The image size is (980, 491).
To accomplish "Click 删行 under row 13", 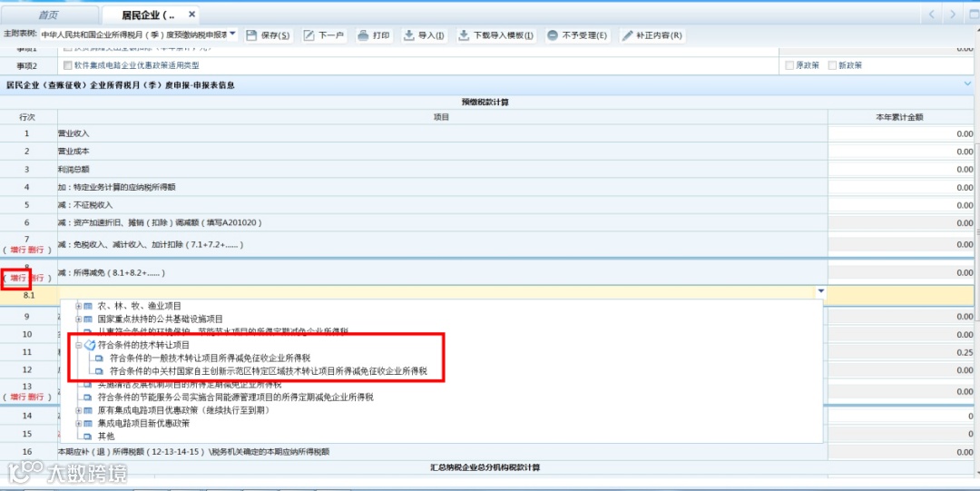I will tap(36, 397).
